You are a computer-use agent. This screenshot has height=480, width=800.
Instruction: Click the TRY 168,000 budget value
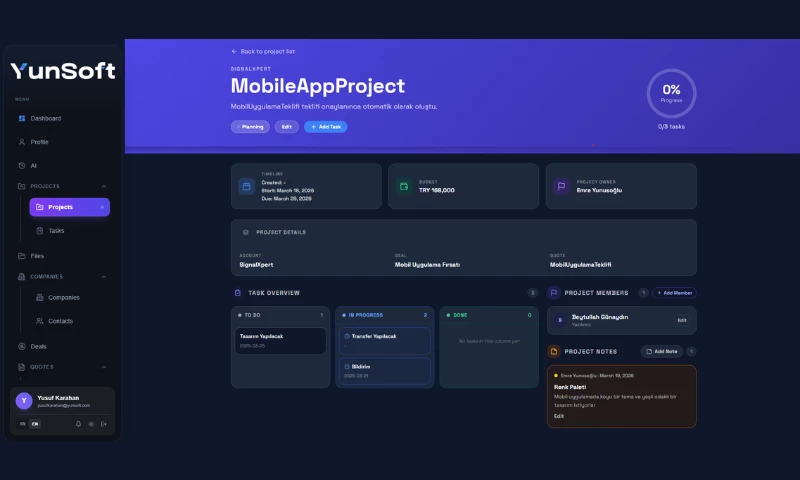tap(437, 190)
